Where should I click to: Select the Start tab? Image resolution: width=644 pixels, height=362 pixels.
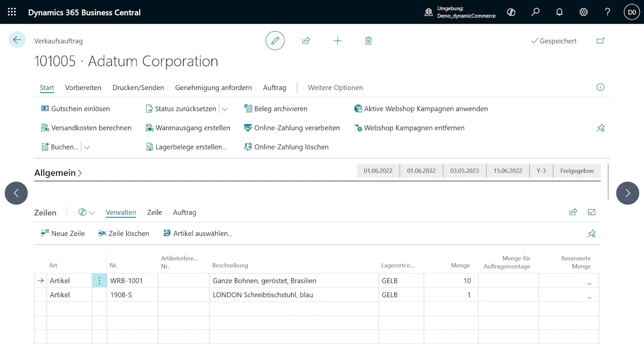point(47,87)
